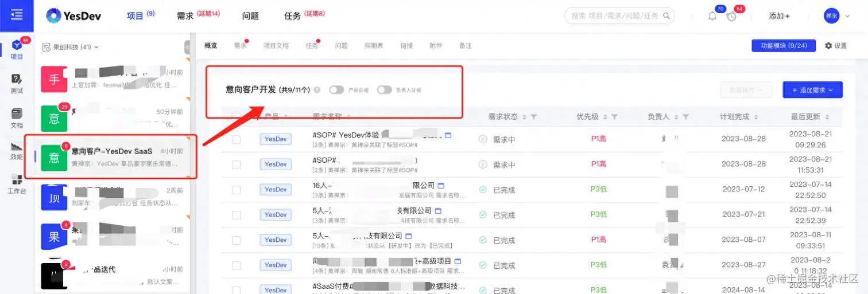The width and height of the screenshot is (868, 294).
Task: Sort by 最后更新 column arrows
Action: click(x=827, y=117)
